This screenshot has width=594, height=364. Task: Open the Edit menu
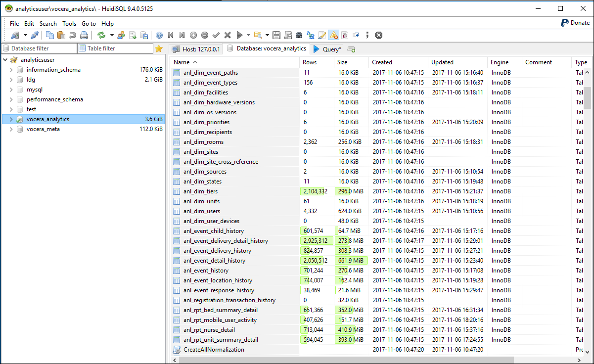(29, 23)
